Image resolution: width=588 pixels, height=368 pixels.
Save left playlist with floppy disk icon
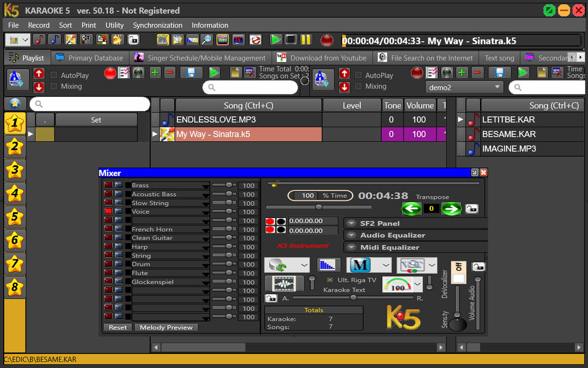(191, 73)
